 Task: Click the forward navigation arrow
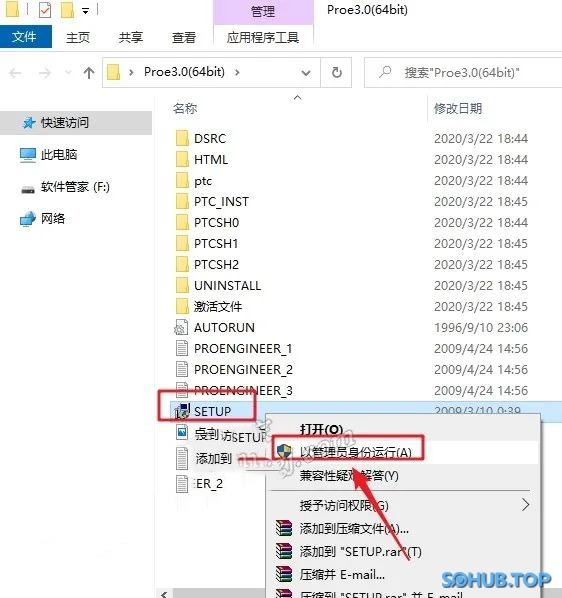point(45,72)
